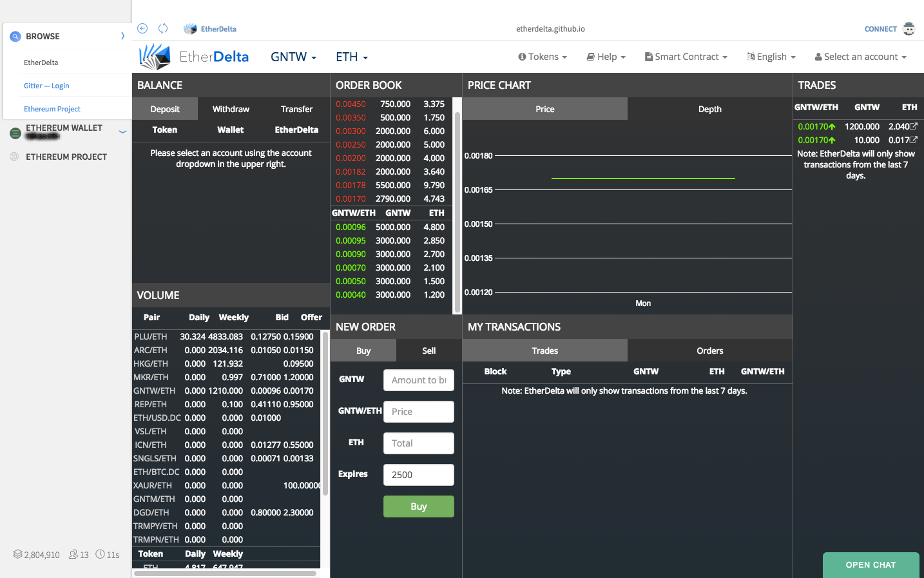Switch to the Sell tab in New Order

click(x=429, y=351)
